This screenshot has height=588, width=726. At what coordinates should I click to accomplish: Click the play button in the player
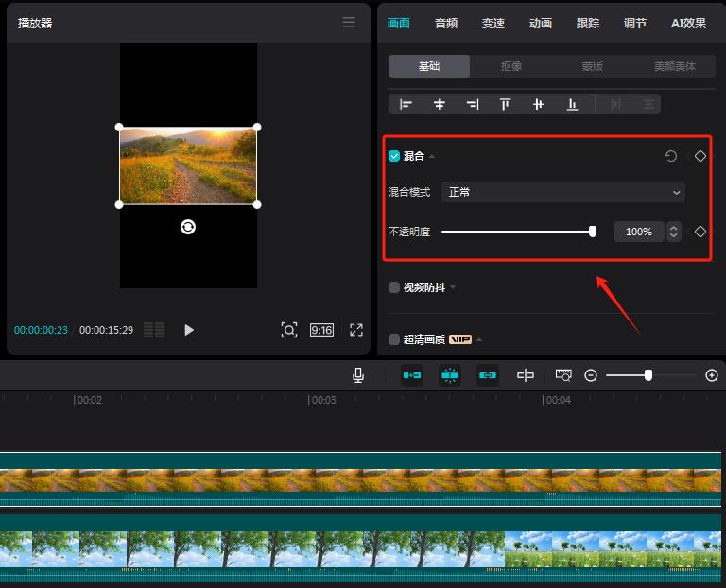189,330
